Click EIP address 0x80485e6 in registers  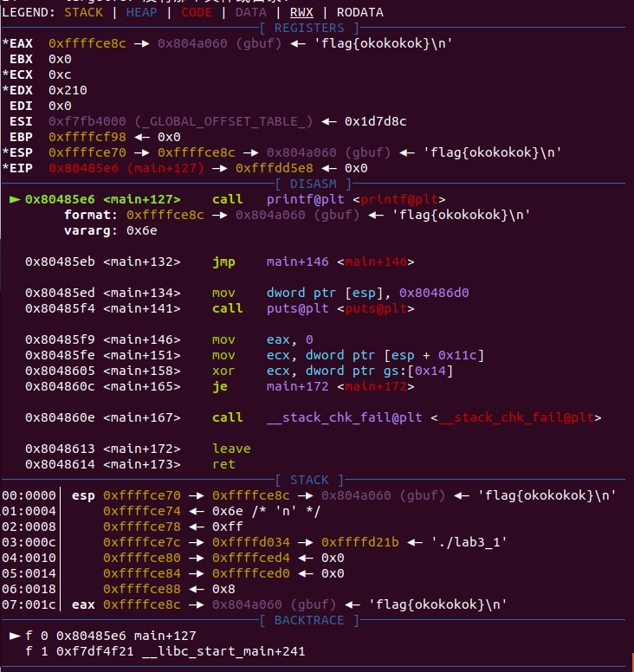click(84, 168)
